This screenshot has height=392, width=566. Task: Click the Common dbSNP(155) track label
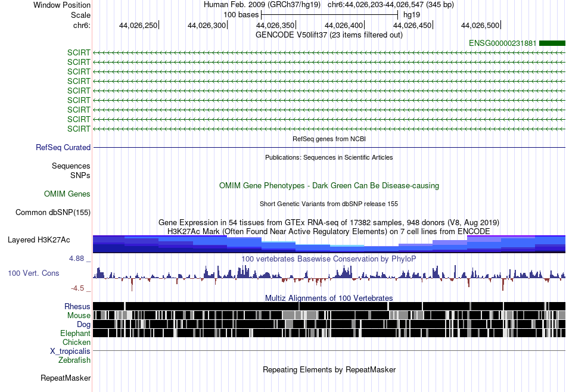pyautogui.click(x=53, y=212)
